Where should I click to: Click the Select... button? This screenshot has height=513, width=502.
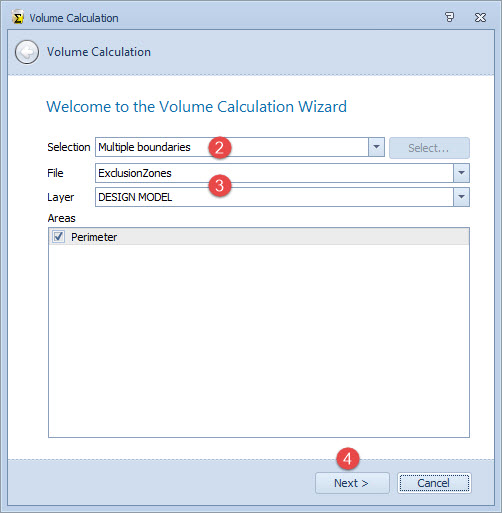tap(429, 148)
